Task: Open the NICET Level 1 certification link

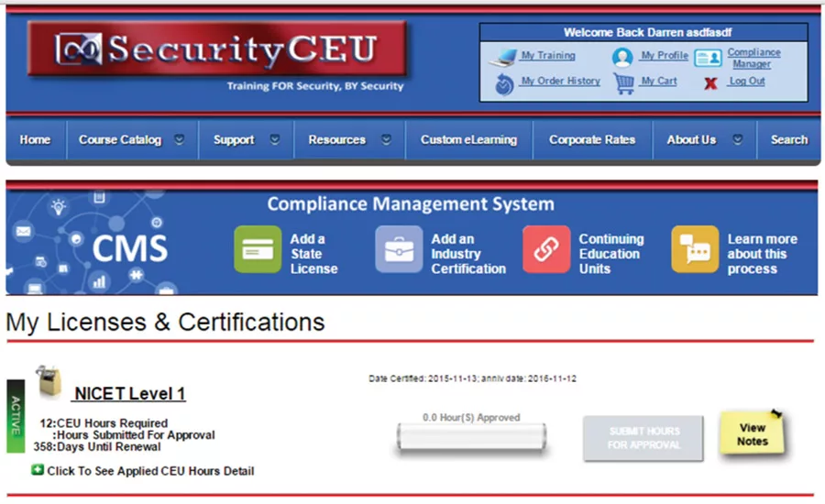Action: click(129, 393)
